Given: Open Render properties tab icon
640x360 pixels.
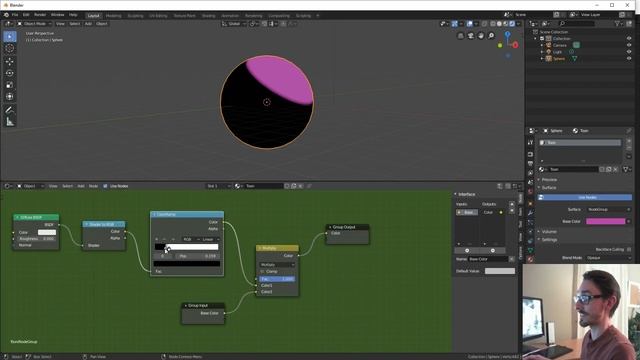Looking at the screenshot, I should coord(530,154).
